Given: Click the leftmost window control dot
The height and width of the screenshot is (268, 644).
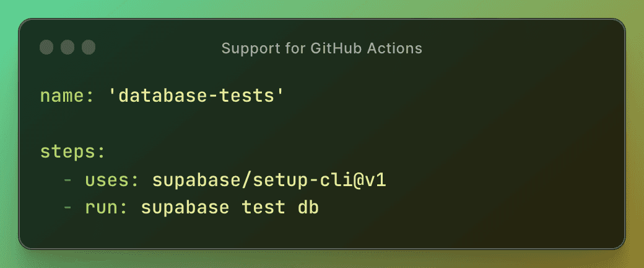Looking at the screenshot, I should click(x=46, y=47).
